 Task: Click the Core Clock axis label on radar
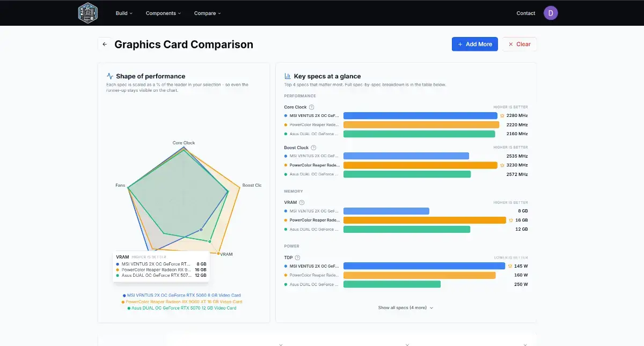coord(184,143)
